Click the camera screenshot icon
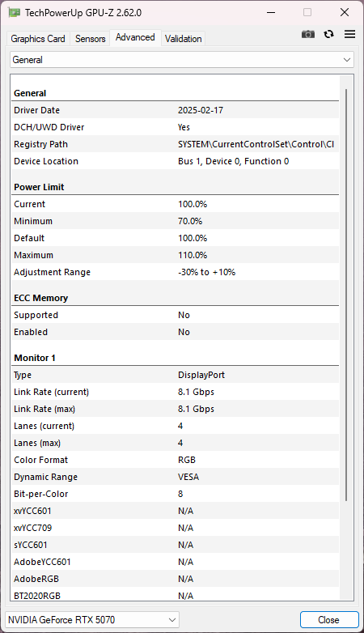Viewport: 364px width, 633px height. [x=308, y=34]
